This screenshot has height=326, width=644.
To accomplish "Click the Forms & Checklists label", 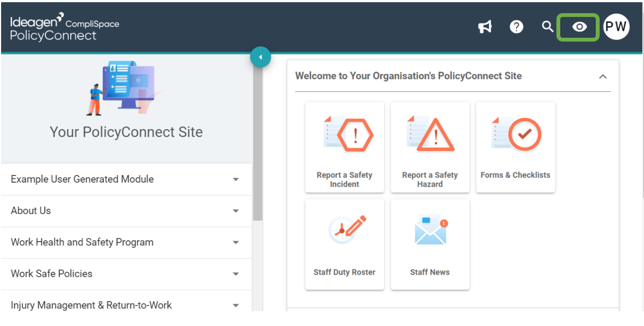I will point(515,175).
